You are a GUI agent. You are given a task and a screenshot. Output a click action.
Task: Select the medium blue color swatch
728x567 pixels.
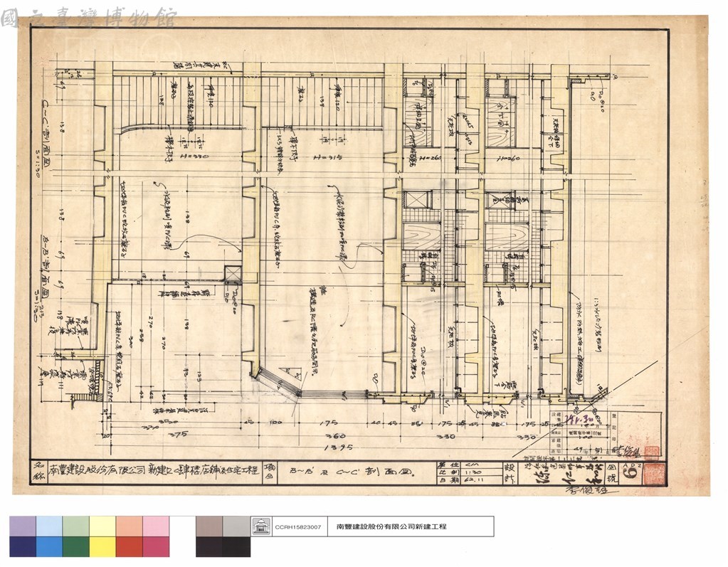pos(49,546)
